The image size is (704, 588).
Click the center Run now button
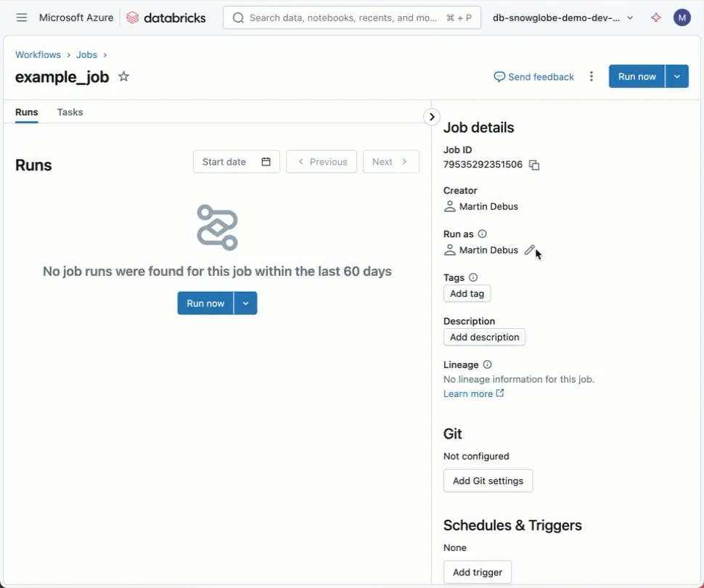click(205, 303)
